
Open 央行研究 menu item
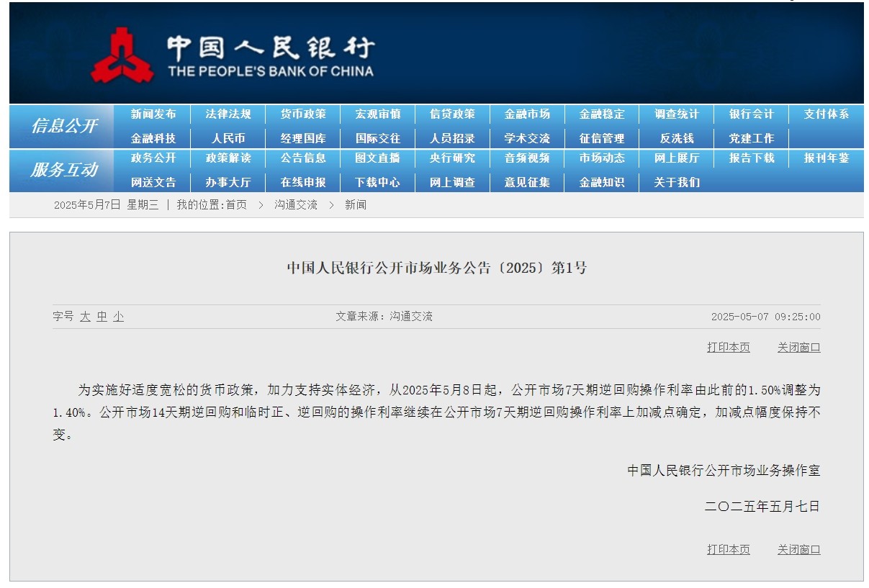[x=453, y=158]
